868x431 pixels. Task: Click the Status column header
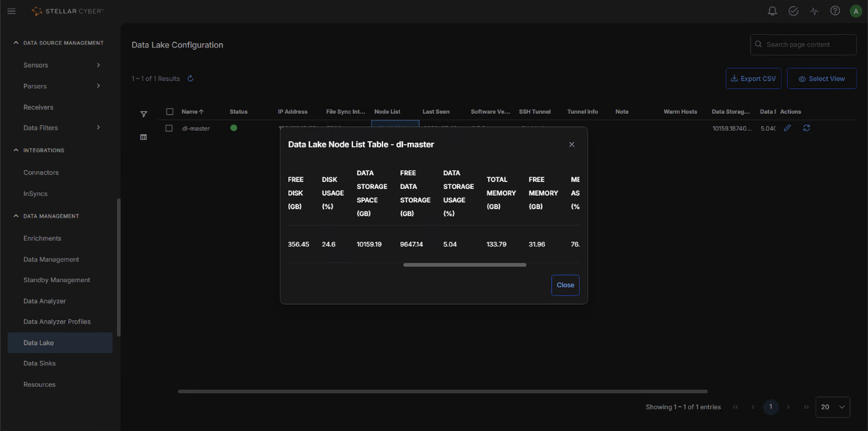[x=238, y=112]
